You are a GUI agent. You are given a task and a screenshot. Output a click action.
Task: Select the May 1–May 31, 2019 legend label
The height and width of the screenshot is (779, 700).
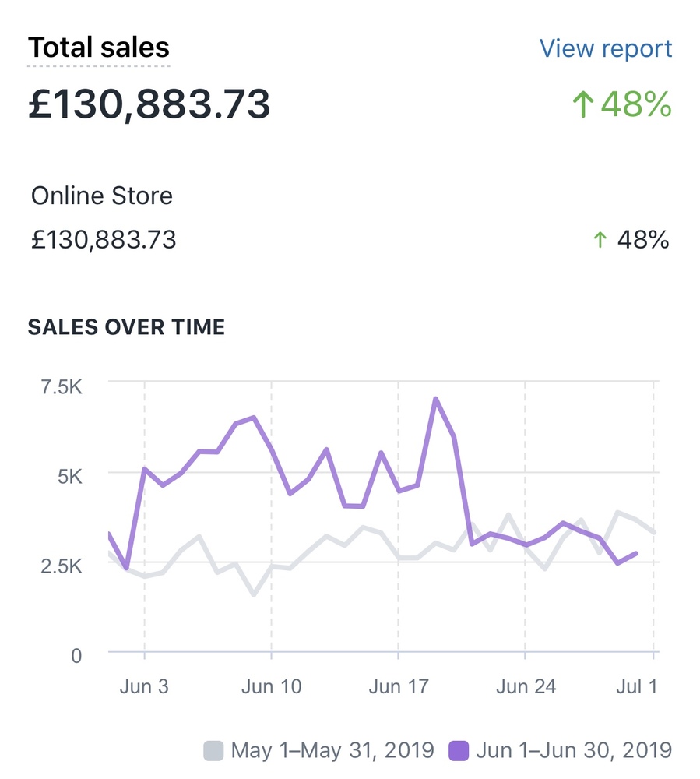tap(332, 750)
